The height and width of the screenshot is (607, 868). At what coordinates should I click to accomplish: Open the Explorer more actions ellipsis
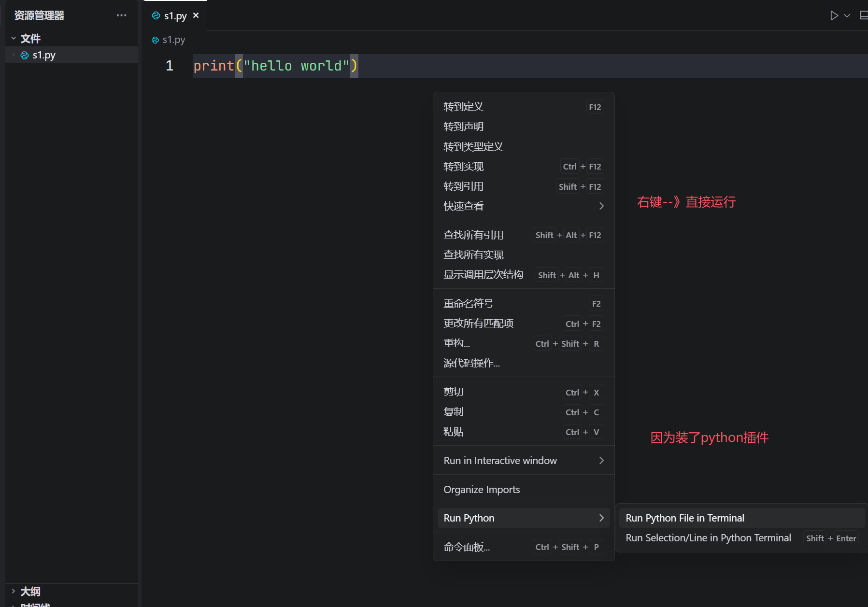pyautogui.click(x=121, y=15)
